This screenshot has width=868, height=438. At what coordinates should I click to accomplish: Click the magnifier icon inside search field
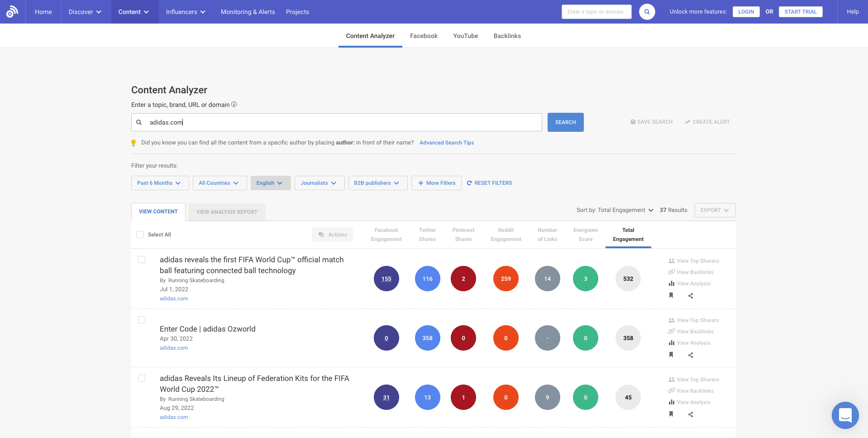(139, 122)
